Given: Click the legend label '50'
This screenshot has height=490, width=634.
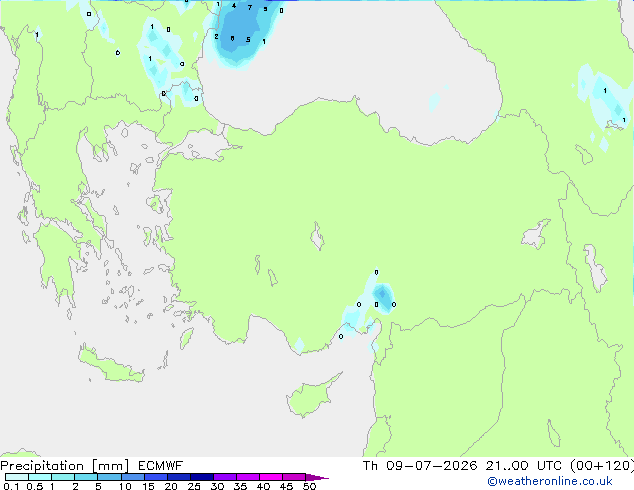Looking at the screenshot, I should pyautogui.click(x=309, y=486).
